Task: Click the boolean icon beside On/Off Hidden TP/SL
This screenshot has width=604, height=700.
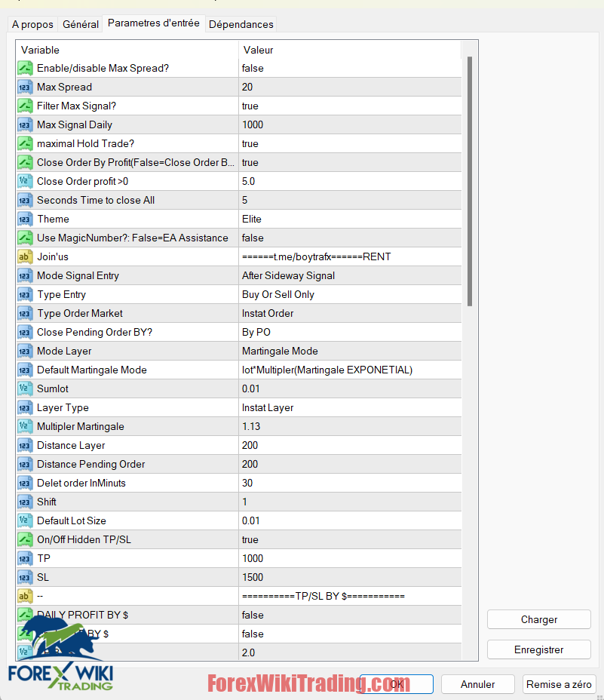Action: click(24, 539)
